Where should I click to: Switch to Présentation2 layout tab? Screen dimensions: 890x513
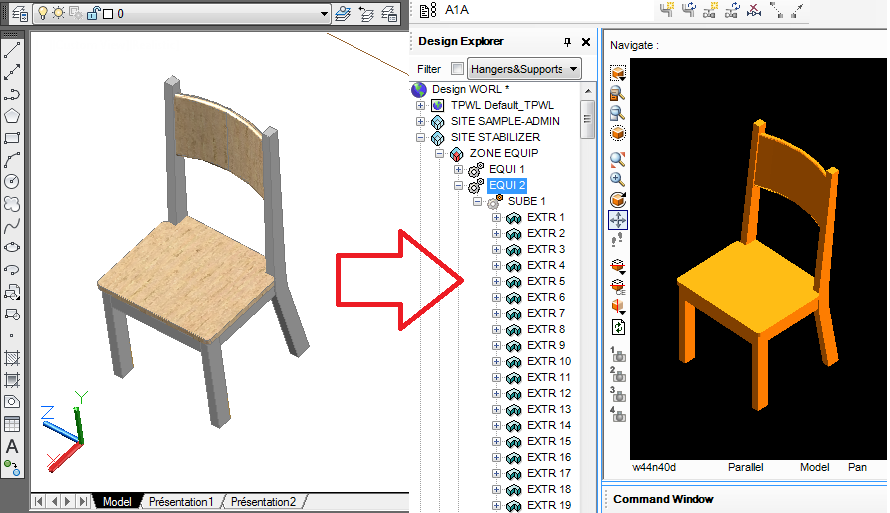point(263,502)
